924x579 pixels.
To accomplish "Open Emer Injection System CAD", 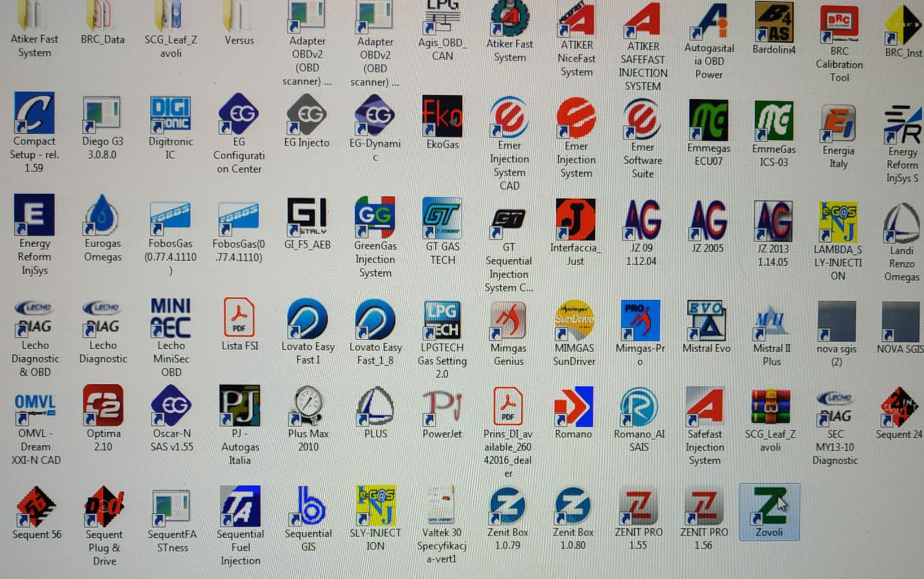I will click(x=509, y=143).
